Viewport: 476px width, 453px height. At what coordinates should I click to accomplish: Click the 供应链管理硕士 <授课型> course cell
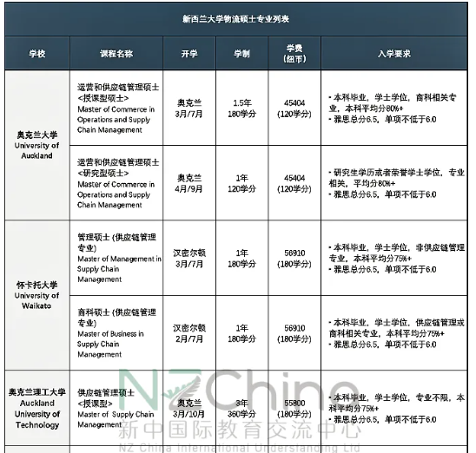coord(116,408)
